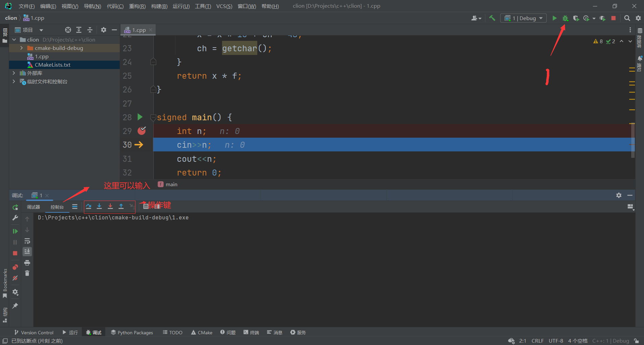
Task: Click the green Debug bug icon
Action: point(565,18)
